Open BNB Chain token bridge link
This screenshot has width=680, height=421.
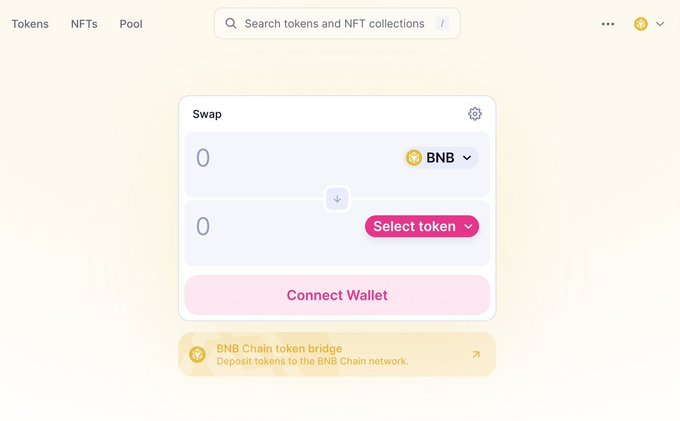click(337, 354)
